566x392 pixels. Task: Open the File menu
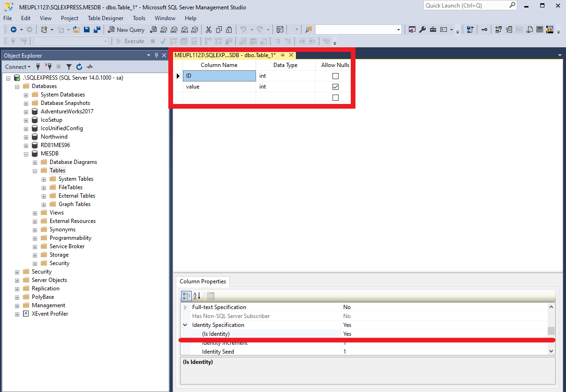pos(8,18)
